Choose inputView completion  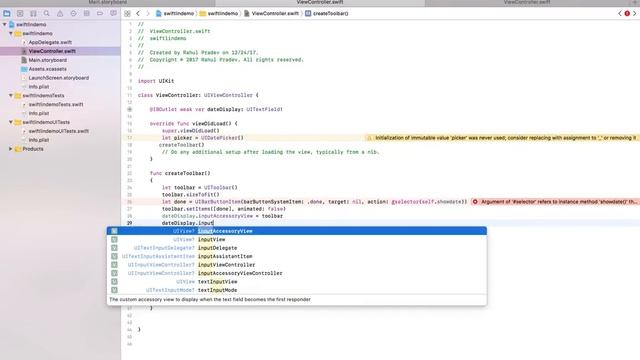click(297, 240)
